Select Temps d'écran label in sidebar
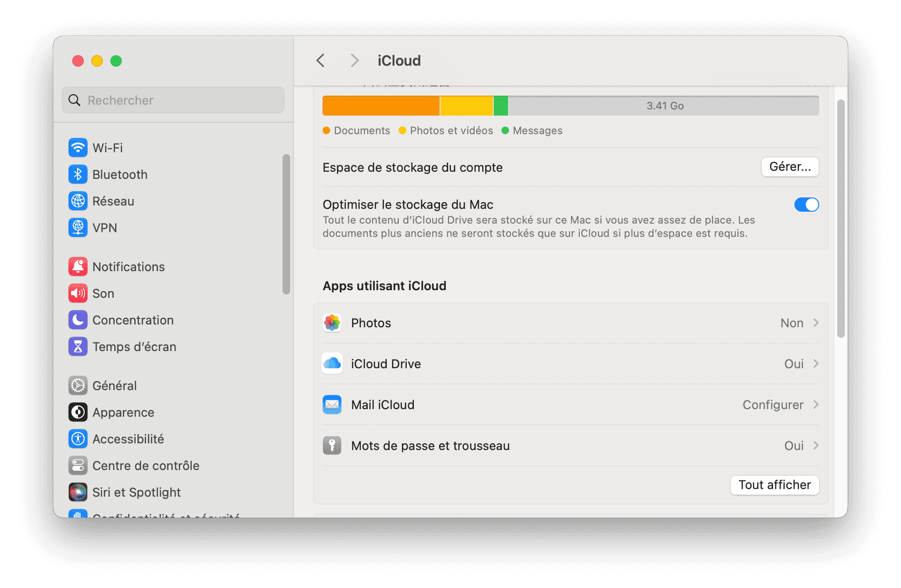This screenshot has height=588, width=901. pyautogui.click(x=134, y=347)
